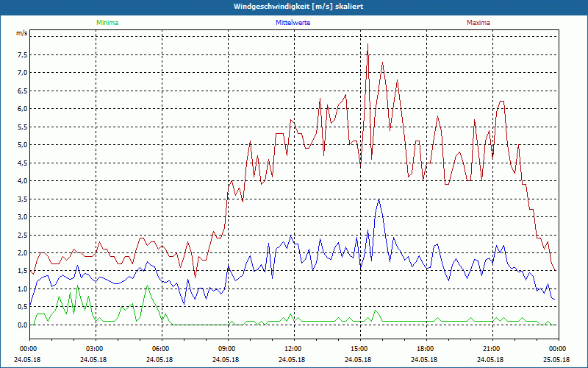
Task: Click the 09:00 time axis label
Action: click(228, 349)
